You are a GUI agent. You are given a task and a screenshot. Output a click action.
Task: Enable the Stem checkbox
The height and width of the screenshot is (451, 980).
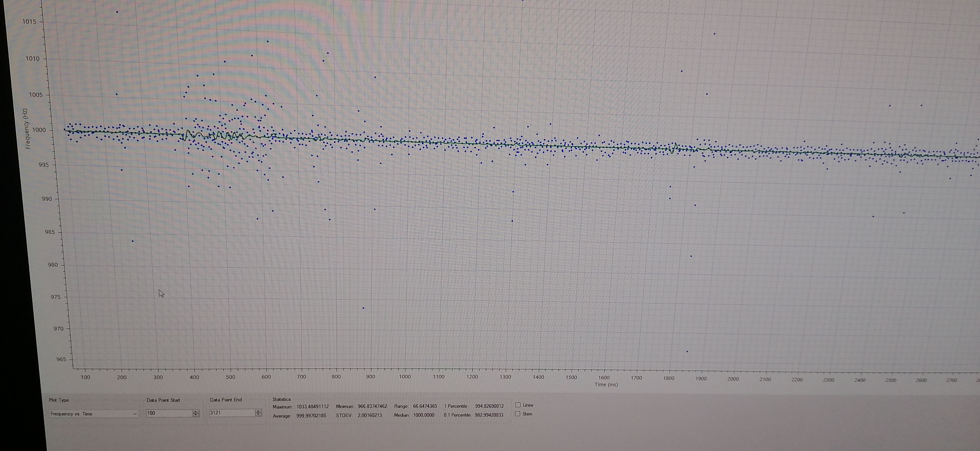coord(517,414)
